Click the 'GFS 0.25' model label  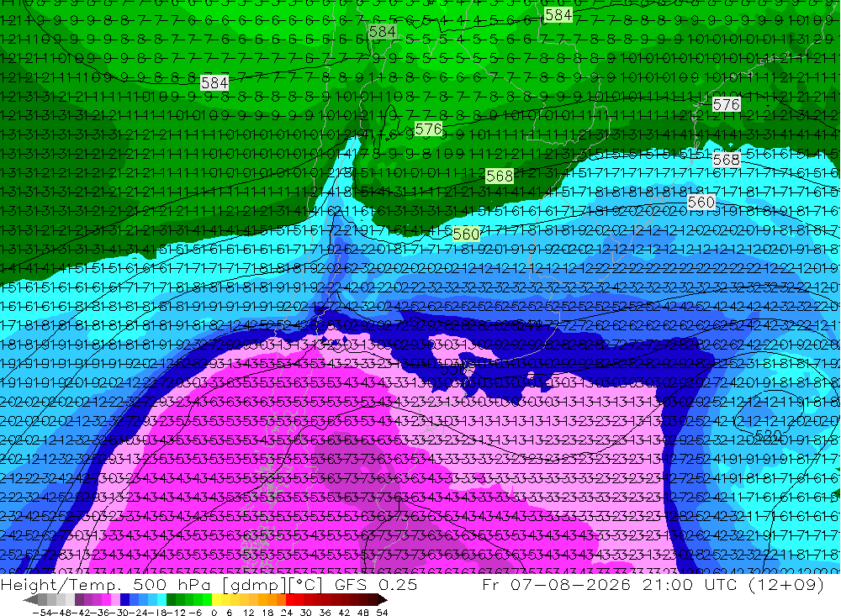click(376, 584)
